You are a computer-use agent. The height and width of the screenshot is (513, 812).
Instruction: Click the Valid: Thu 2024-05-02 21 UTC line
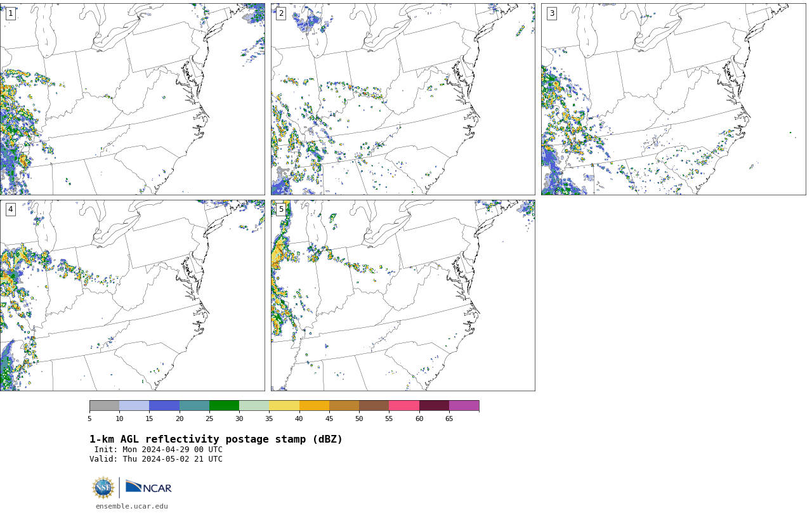[x=156, y=459]
